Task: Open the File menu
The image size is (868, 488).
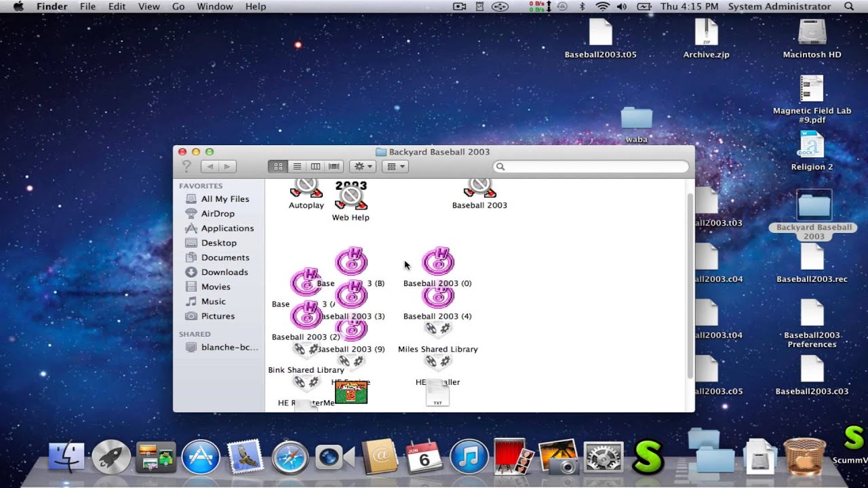Action: click(87, 7)
